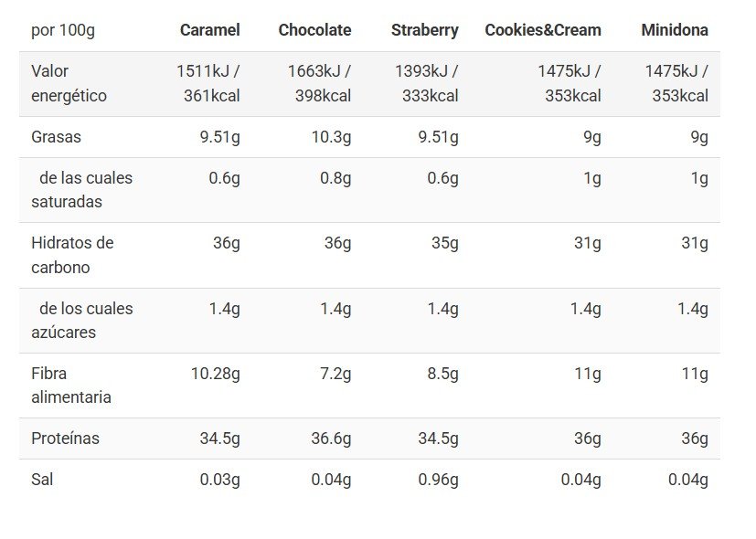Click the 'por 100g' header cell

tap(63, 30)
